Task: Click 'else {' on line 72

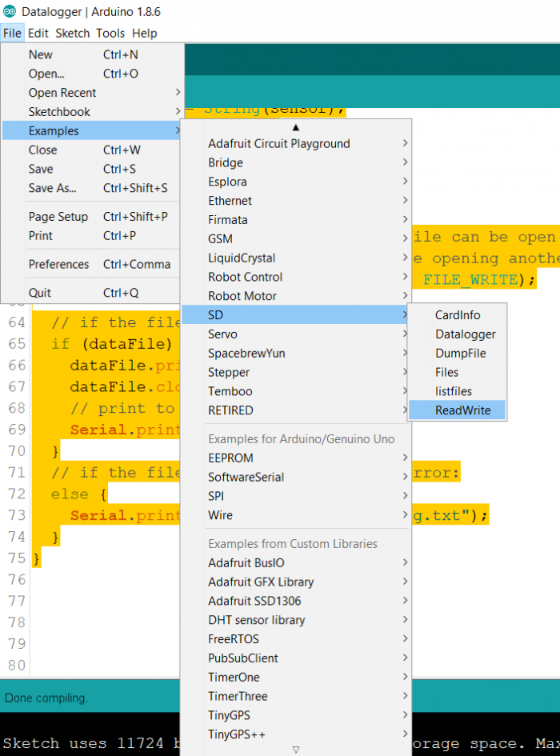Action: (79, 494)
